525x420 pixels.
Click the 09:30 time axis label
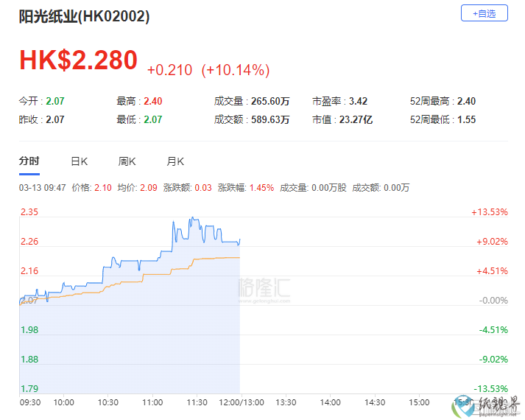coord(30,402)
